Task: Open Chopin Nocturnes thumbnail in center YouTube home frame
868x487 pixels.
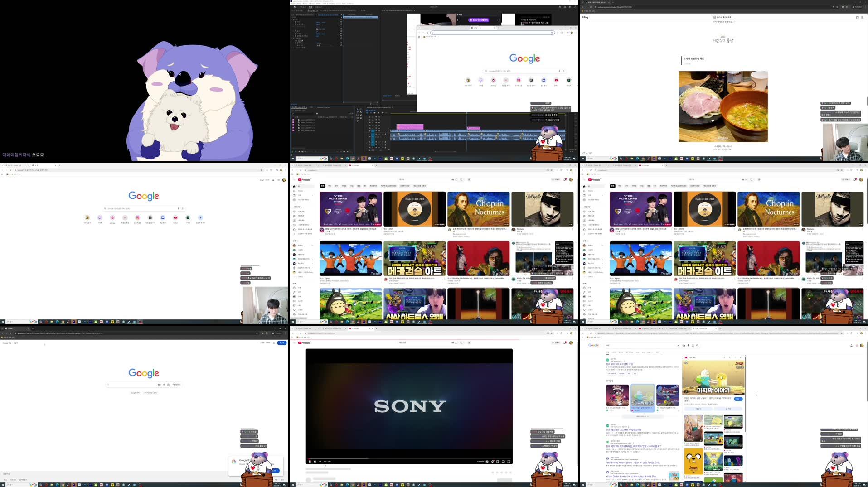Action: [x=478, y=209]
